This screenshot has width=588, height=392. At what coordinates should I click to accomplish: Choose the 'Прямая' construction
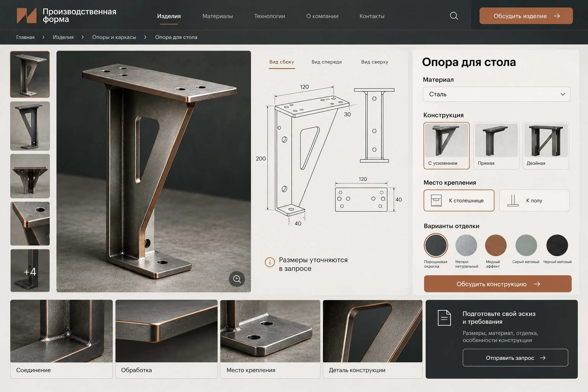(x=496, y=145)
